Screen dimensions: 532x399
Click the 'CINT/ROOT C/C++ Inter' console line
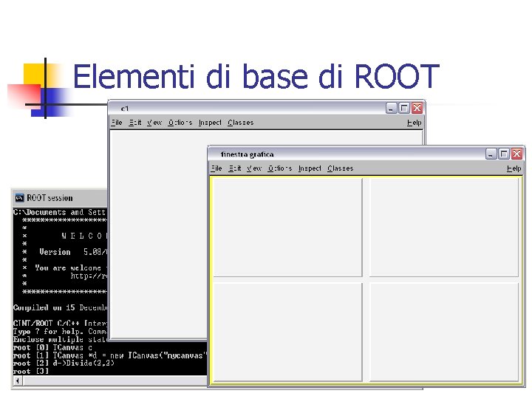[x=60, y=324]
